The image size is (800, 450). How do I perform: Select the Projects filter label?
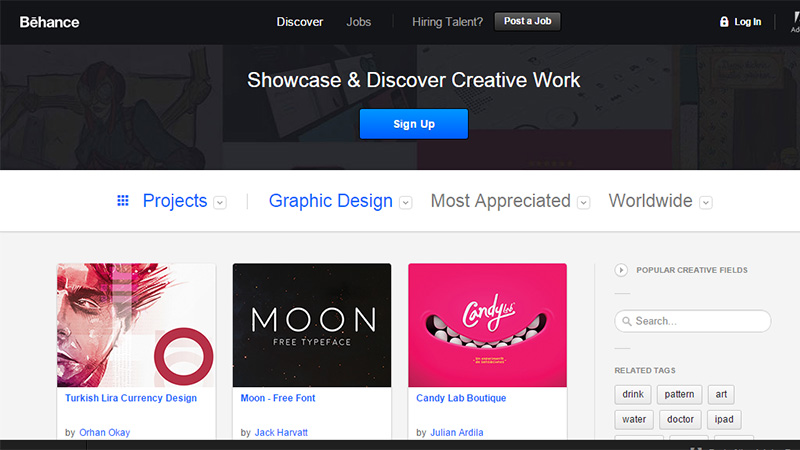pyautogui.click(x=174, y=201)
